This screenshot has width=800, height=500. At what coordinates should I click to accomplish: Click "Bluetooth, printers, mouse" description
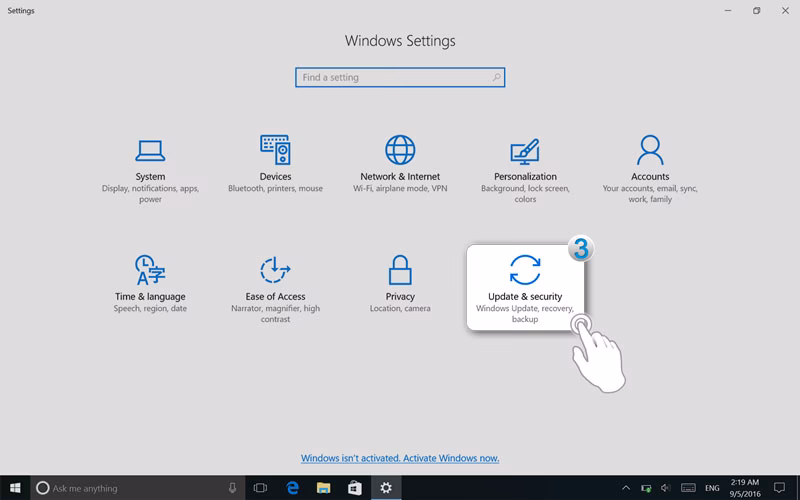276,188
